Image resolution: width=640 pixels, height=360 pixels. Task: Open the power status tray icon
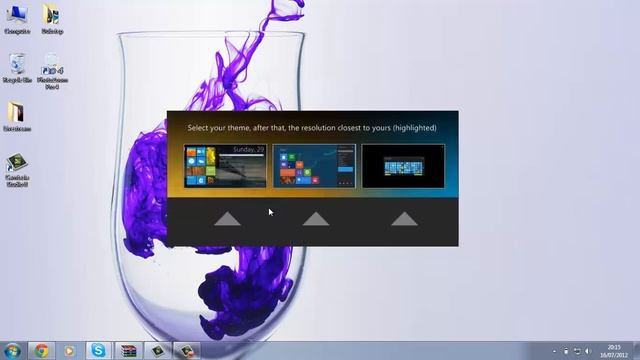coord(566,351)
